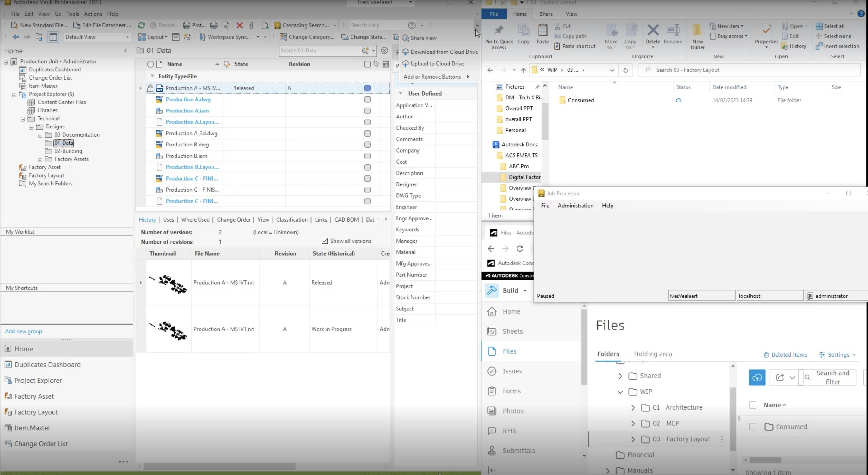Viewport: 868px width, 475px height.
Task: Click the New folder icon in Explorer
Action: (697, 35)
